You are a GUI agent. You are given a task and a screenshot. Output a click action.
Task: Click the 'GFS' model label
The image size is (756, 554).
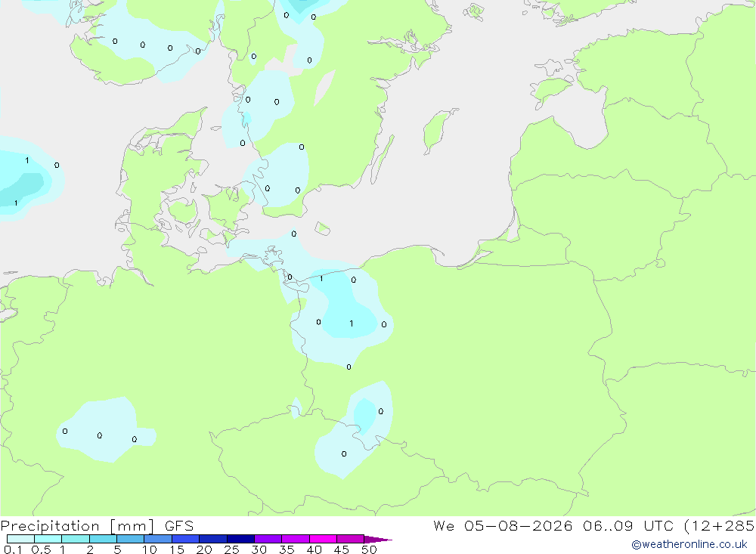(179, 526)
